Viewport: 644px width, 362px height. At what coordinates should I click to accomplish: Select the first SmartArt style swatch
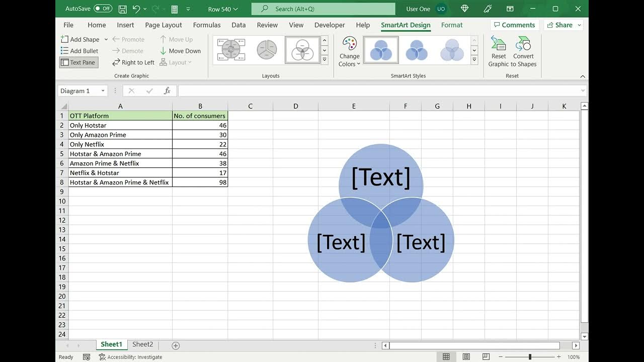[x=381, y=49]
